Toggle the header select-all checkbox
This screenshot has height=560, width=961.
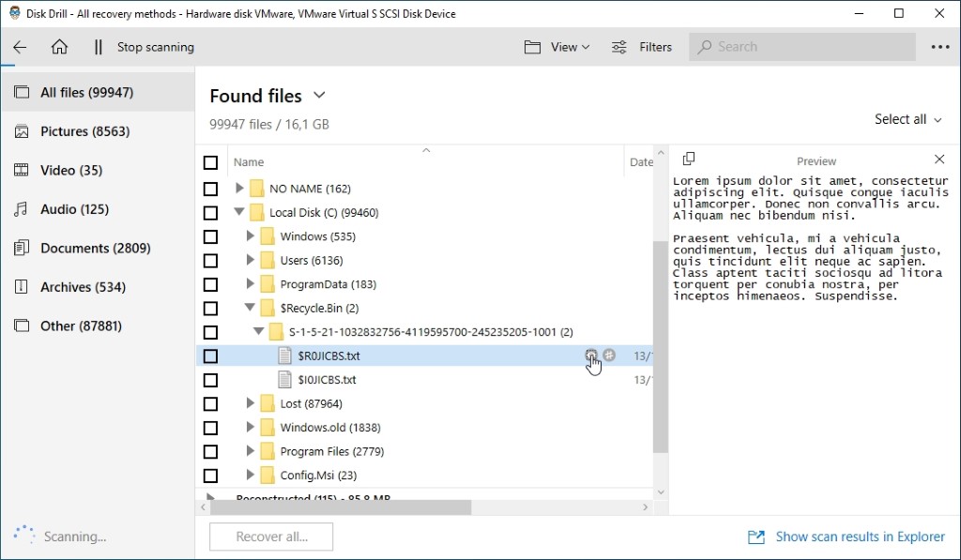[210, 162]
